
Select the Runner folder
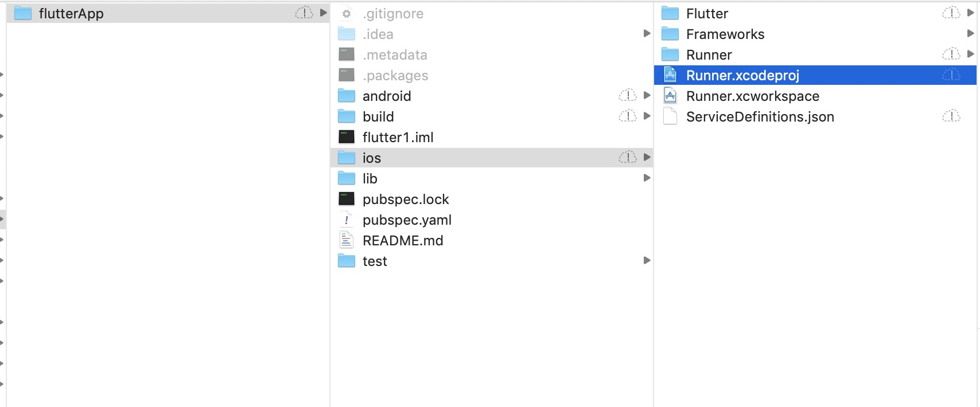click(x=709, y=54)
